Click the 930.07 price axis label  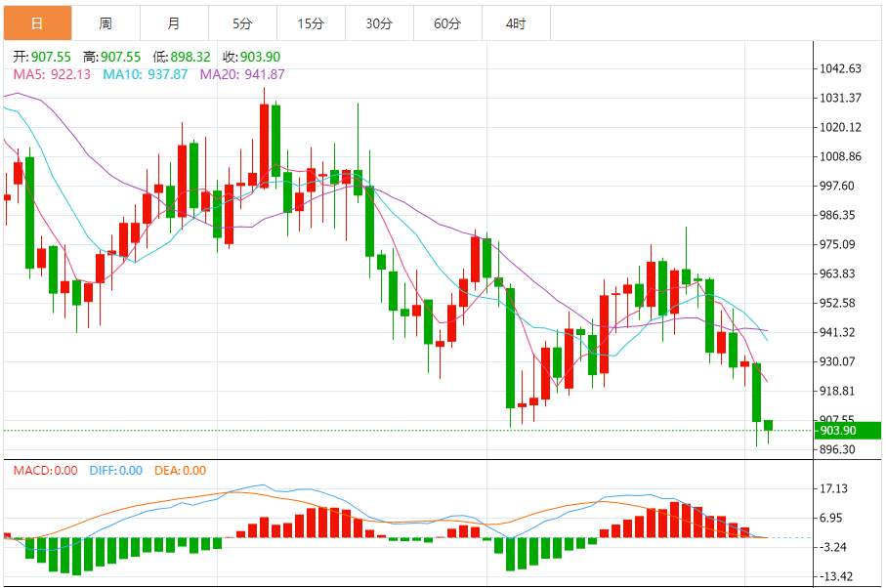[837, 361]
